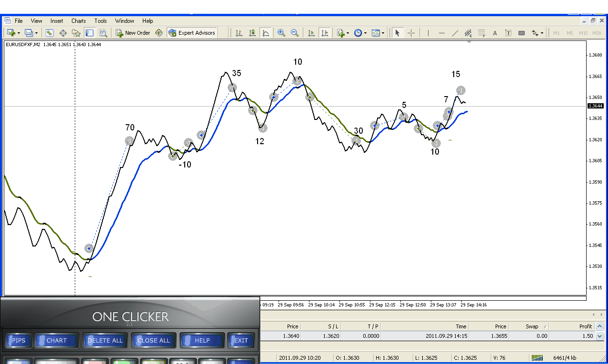This screenshot has height=364, width=608.
Task: Toggle the Market Watch window icon
Action: [50, 33]
